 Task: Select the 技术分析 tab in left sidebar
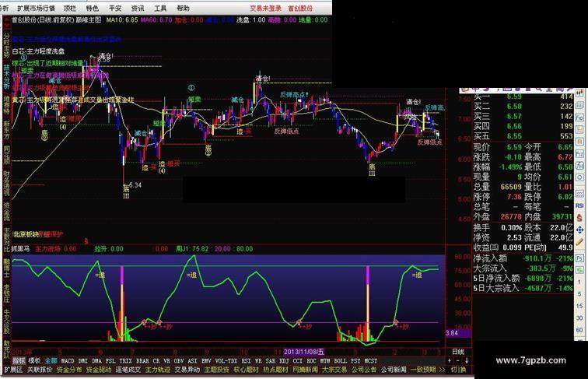6,76
